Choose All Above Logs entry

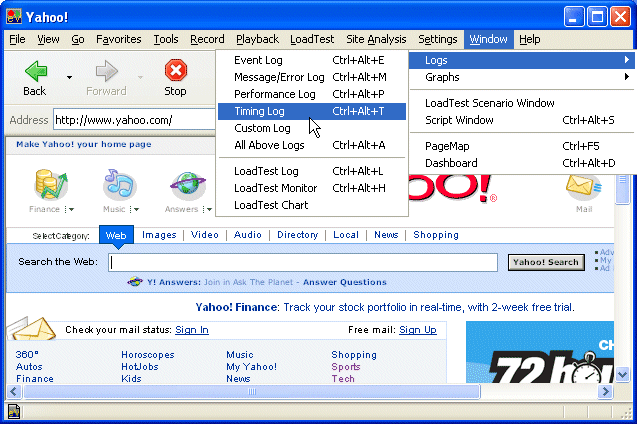coord(312,145)
